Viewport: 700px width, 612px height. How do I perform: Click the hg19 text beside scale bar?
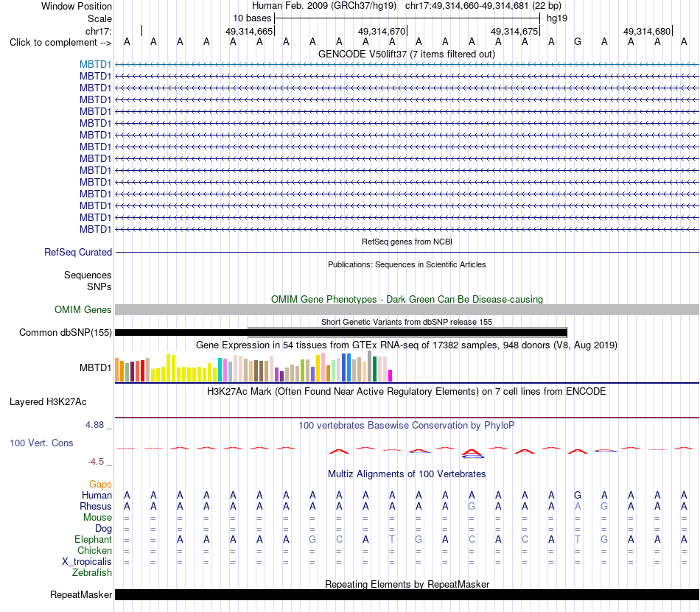[x=557, y=18]
